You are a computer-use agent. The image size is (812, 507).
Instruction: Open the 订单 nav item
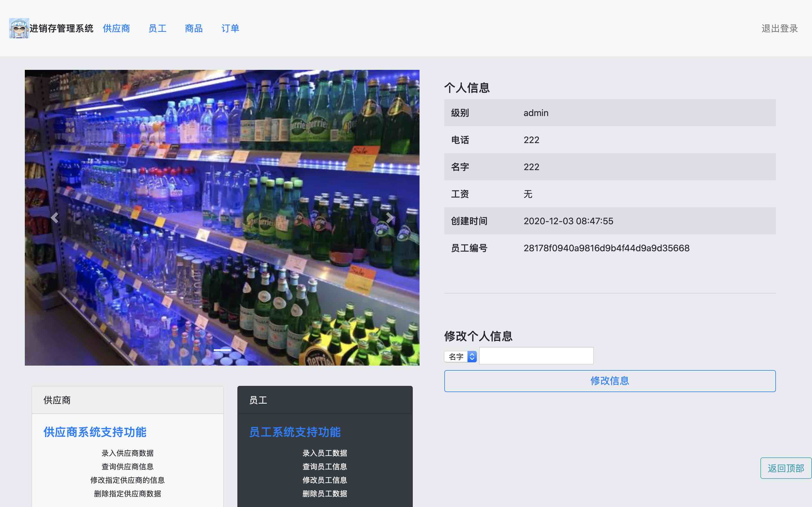[x=230, y=28]
